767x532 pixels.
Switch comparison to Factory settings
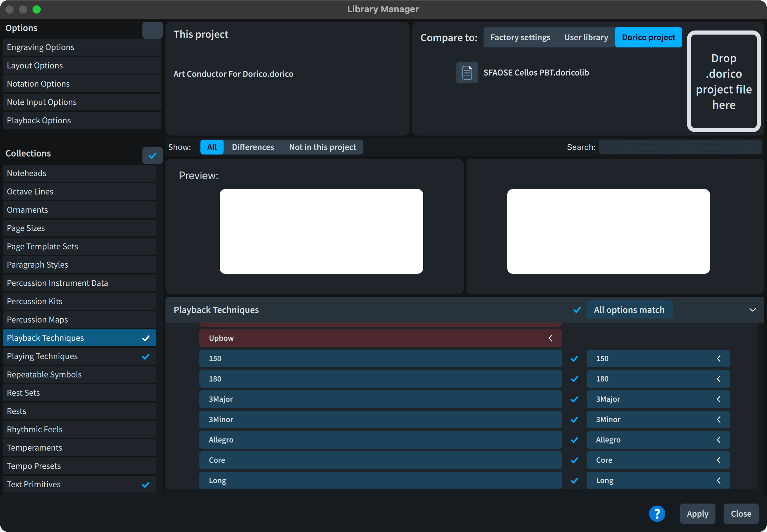pos(520,37)
